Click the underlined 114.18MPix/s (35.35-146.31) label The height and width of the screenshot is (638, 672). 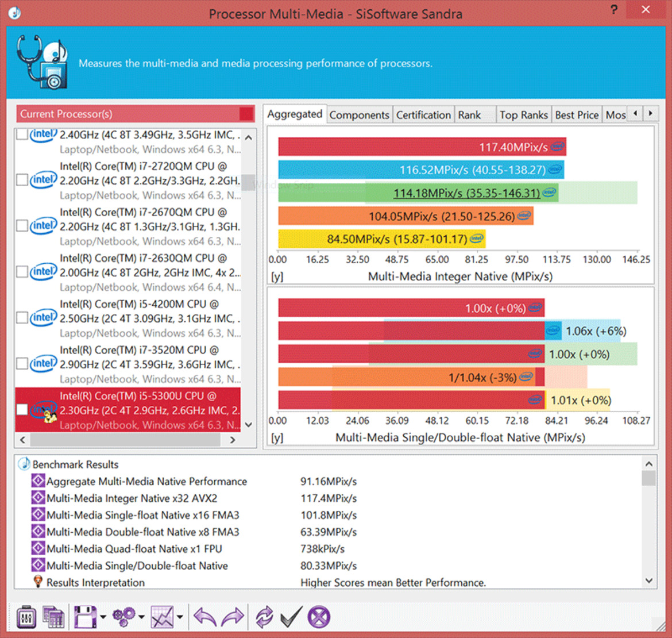[x=467, y=193]
